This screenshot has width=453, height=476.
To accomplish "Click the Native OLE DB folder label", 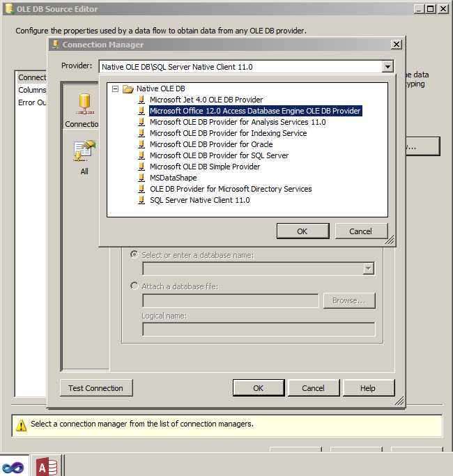I will (160, 89).
